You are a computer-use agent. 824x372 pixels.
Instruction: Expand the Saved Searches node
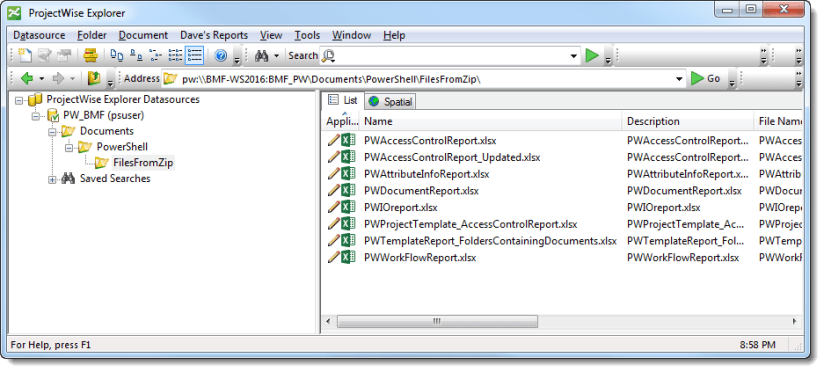click(52, 179)
